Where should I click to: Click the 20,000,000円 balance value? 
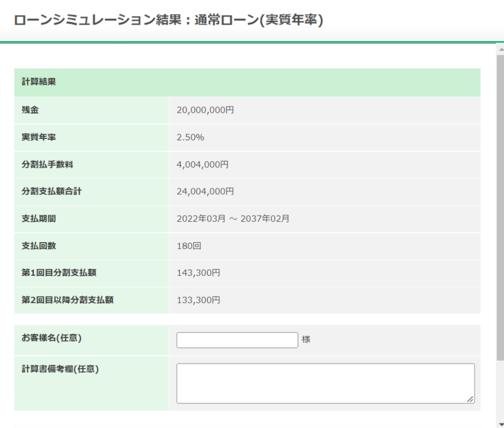(206, 110)
